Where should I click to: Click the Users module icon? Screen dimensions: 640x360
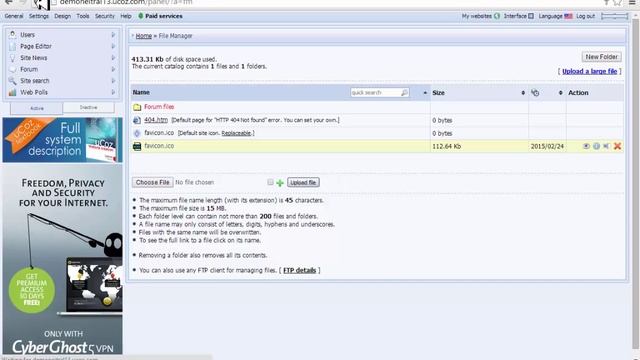pyautogui.click(x=12, y=35)
